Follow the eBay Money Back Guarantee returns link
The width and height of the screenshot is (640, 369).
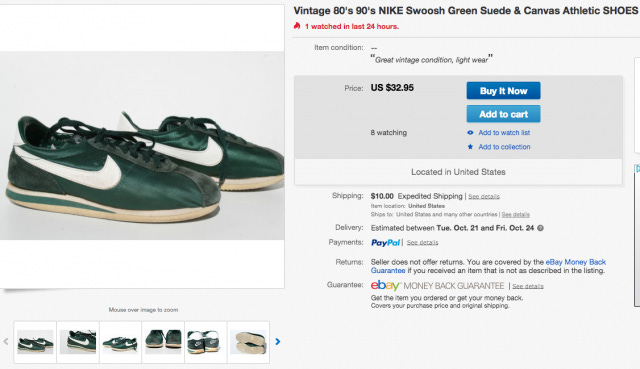(x=488, y=266)
